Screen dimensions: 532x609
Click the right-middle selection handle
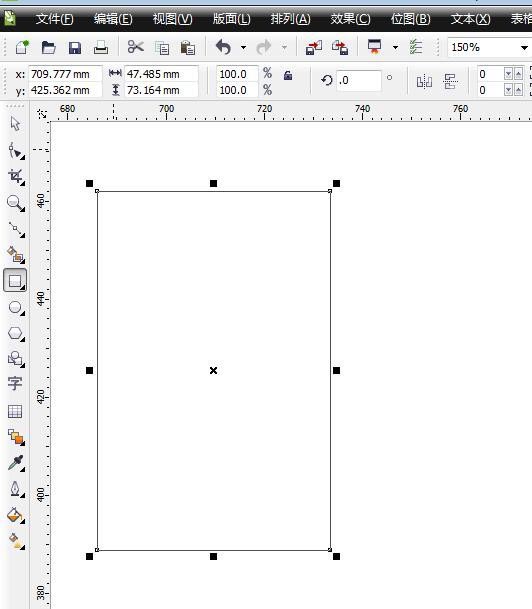[336, 371]
